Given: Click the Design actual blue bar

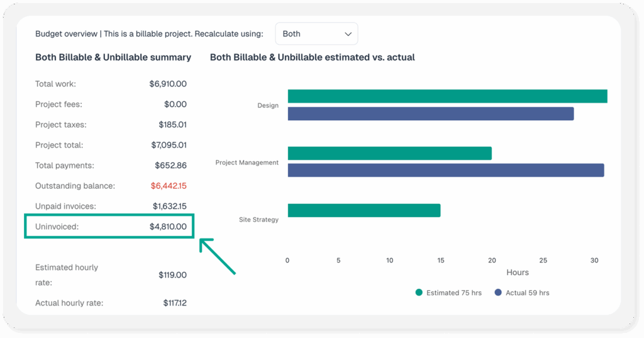Looking at the screenshot, I should (431, 113).
